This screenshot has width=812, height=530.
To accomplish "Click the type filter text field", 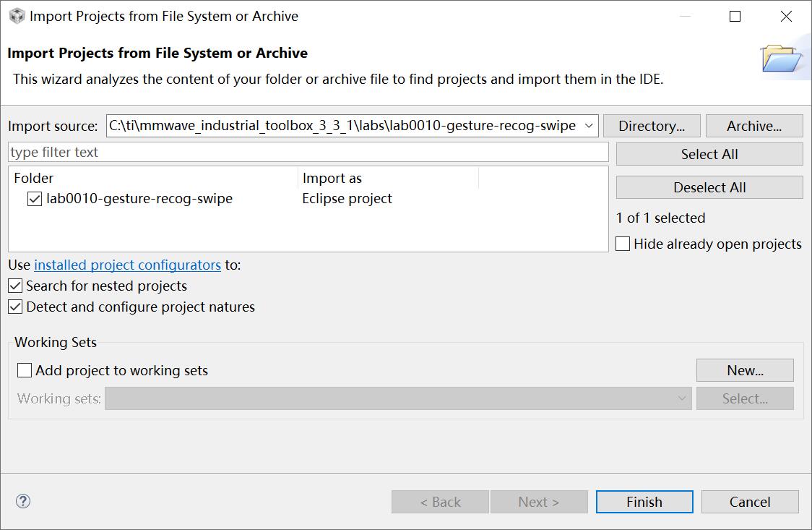I will (x=308, y=153).
